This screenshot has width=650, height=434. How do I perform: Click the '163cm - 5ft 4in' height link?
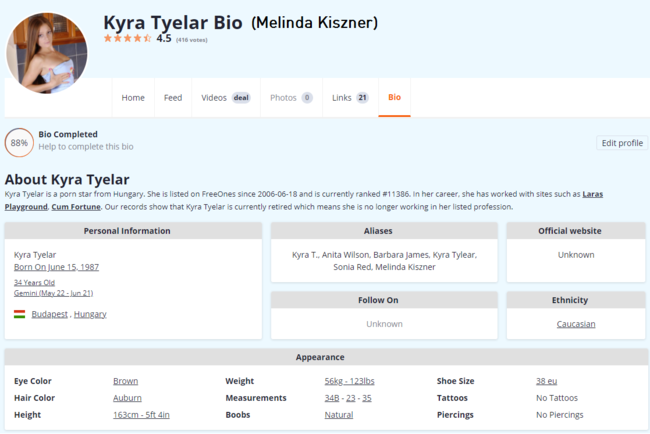pyautogui.click(x=141, y=415)
